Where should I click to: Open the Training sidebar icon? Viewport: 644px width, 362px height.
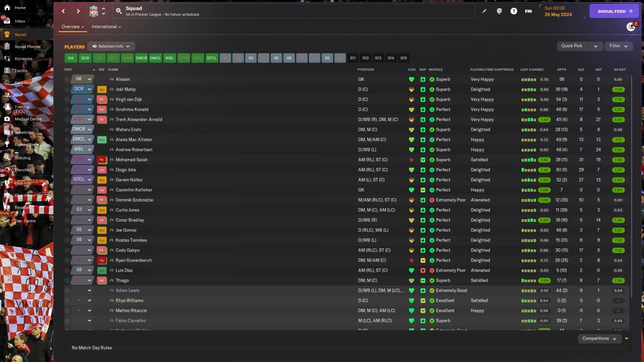(7, 107)
